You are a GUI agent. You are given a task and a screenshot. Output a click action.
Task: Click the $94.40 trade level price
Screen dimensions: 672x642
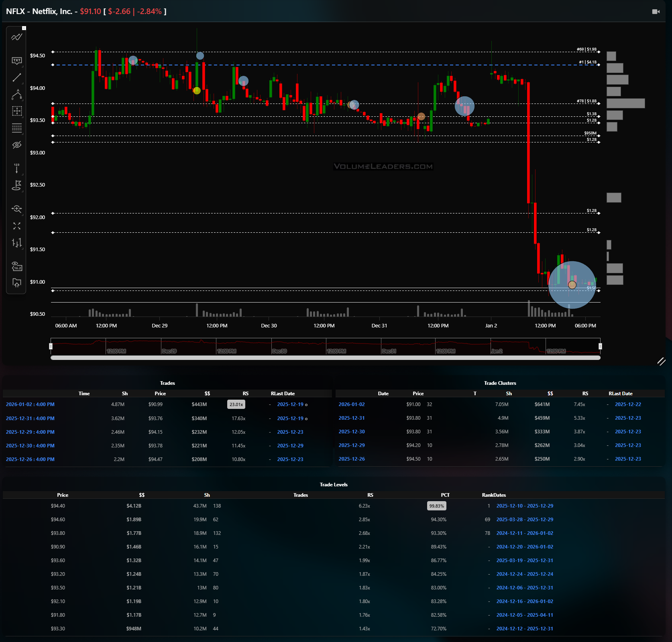pyautogui.click(x=58, y=506)
